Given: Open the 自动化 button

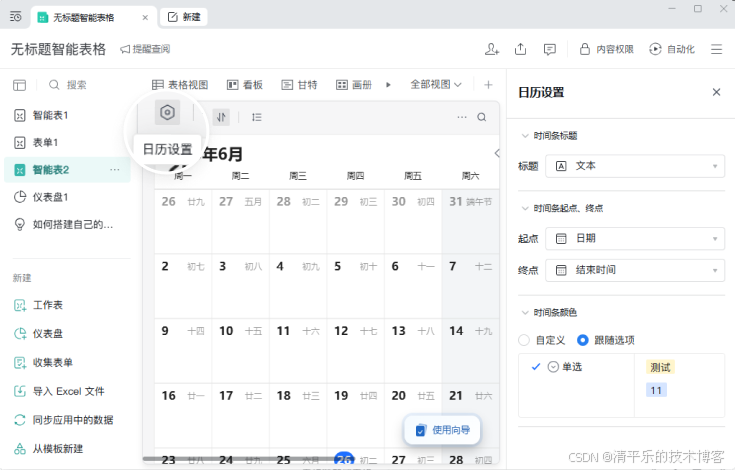Looking at the screenshot, I should (x=672, y=49).
